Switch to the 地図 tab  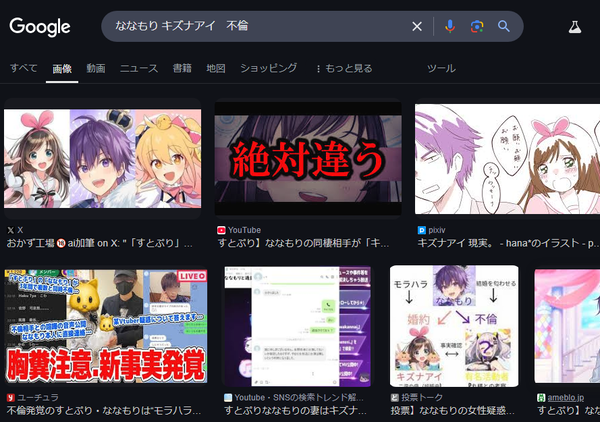[216, 68]
